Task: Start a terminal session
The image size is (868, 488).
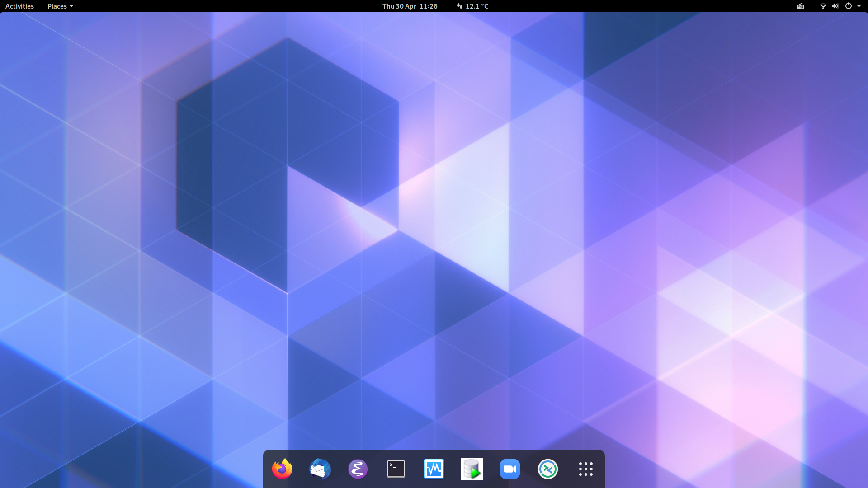Action: coord(396,469)
